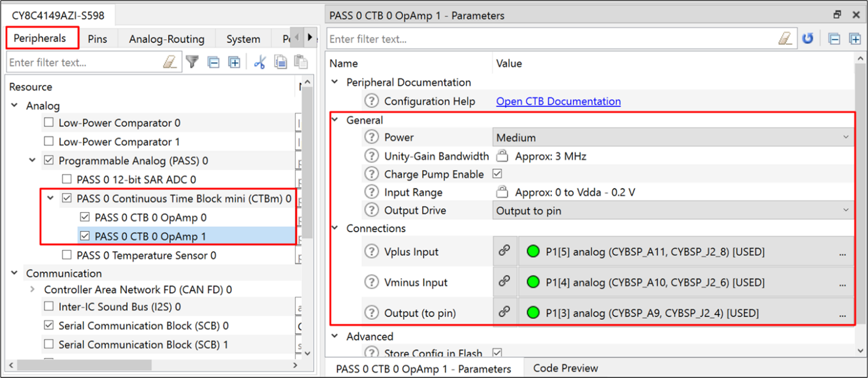Viewport: 868px width, 378px height.
Task: Open help for Vplus Input
Action: click(371, 252)
